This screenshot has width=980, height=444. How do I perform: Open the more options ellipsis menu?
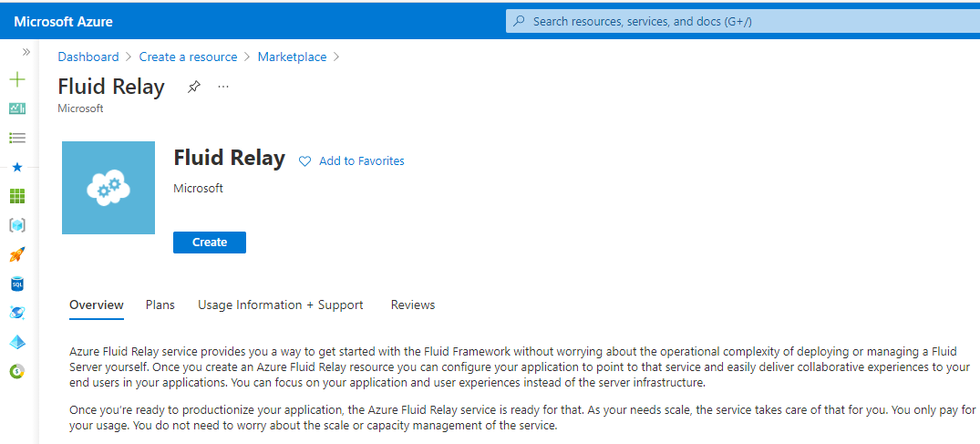click(x=223, y=88)
